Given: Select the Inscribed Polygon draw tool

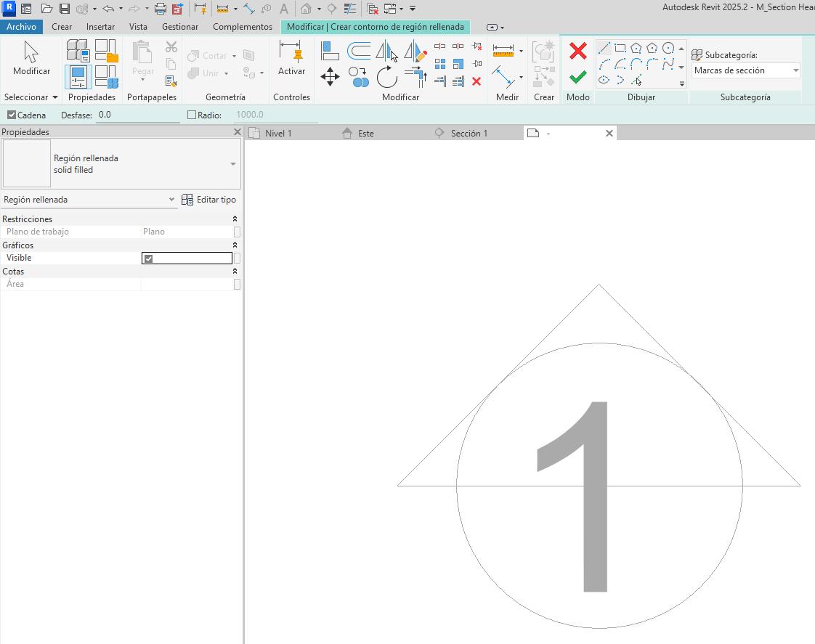Looking at the screenshot, I should [636, 49].
